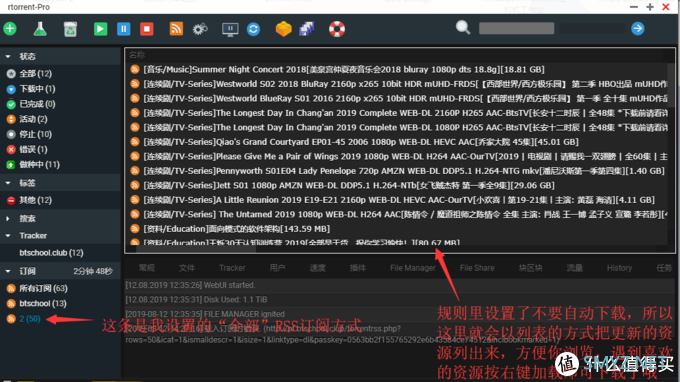Switch to the History tab
The width and height of the screenshot is (680, 382).
click(x=619, y=268)
